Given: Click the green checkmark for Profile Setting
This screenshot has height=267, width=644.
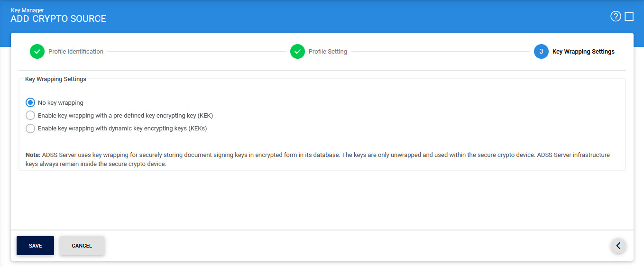Looking at the screenshot, I should [x=297, y=52].
